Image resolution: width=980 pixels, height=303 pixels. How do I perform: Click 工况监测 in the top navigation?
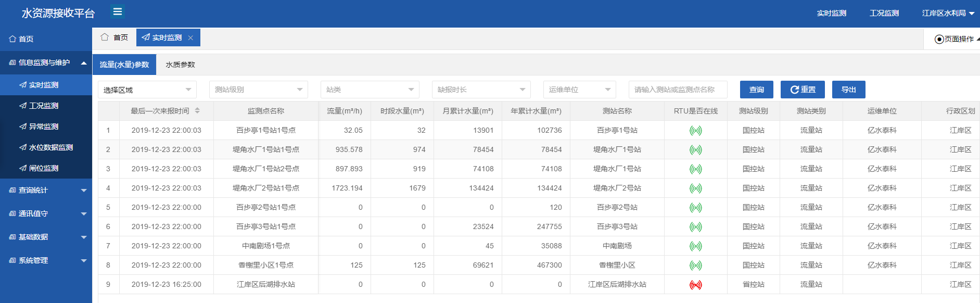tap(884, 14)
